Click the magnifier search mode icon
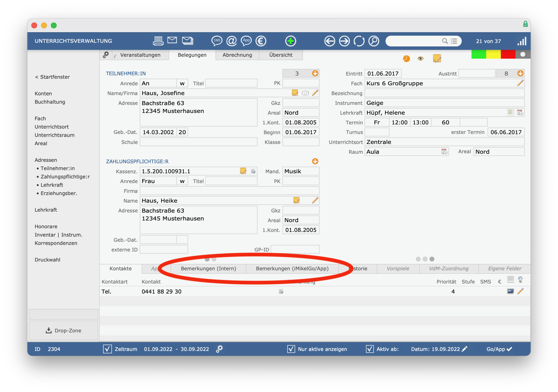This screenshot has height=392, width=558. (374, 41)
